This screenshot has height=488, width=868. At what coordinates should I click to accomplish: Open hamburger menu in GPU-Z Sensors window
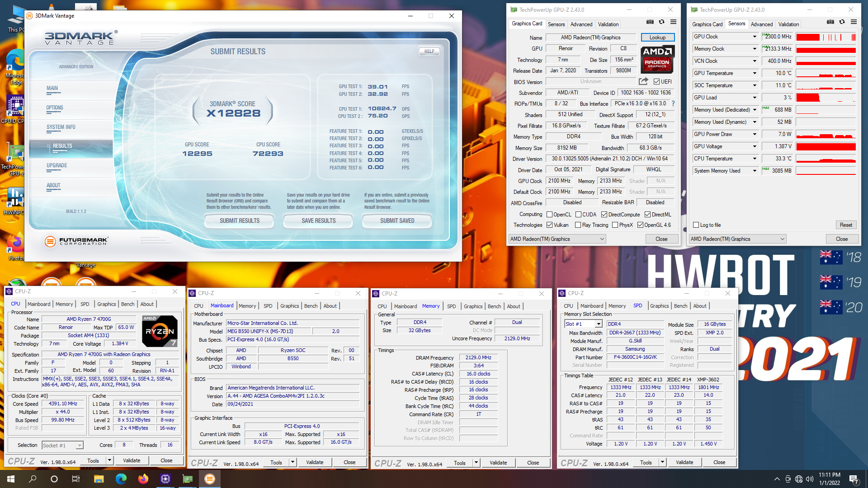pos(854,22)
